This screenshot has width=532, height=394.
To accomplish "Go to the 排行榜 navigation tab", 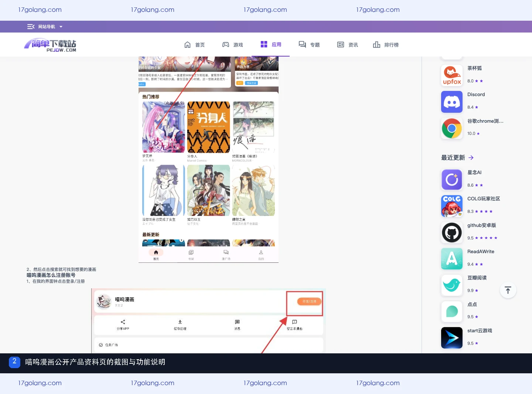I will (x=386, y=45).
